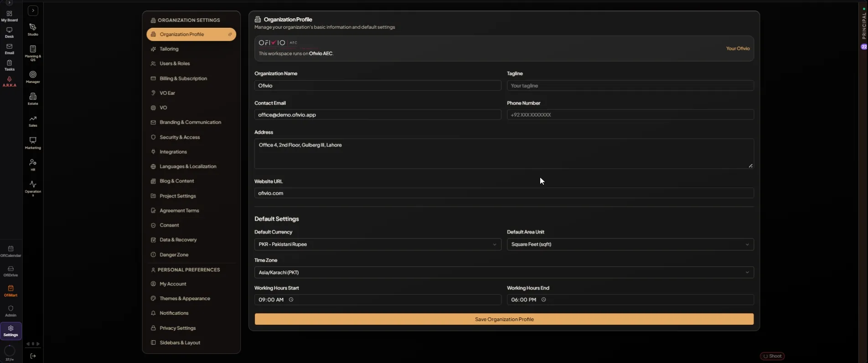Image resolution: width=868 pixels, height=363 pixels.
Task: Go to the Email module
Action: [9, 49]
